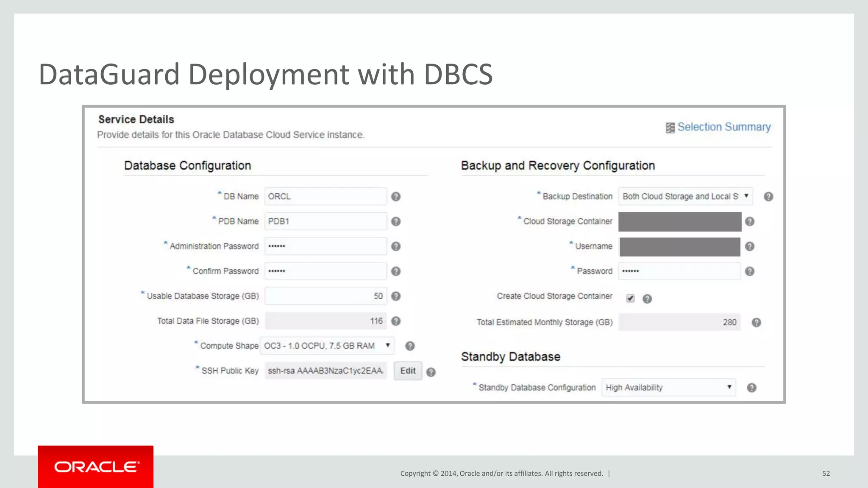Image resolution: width=868 pixels, height=488 pixels.
Task: Uncheck Create Cloud Storage Container checkbox
Action: pos(630,299)
